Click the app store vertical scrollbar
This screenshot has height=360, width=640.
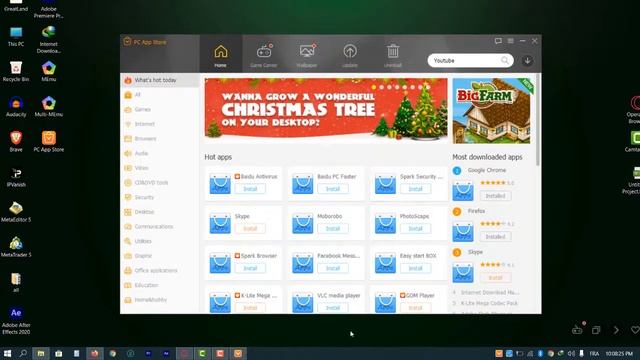tap(538, 120)
